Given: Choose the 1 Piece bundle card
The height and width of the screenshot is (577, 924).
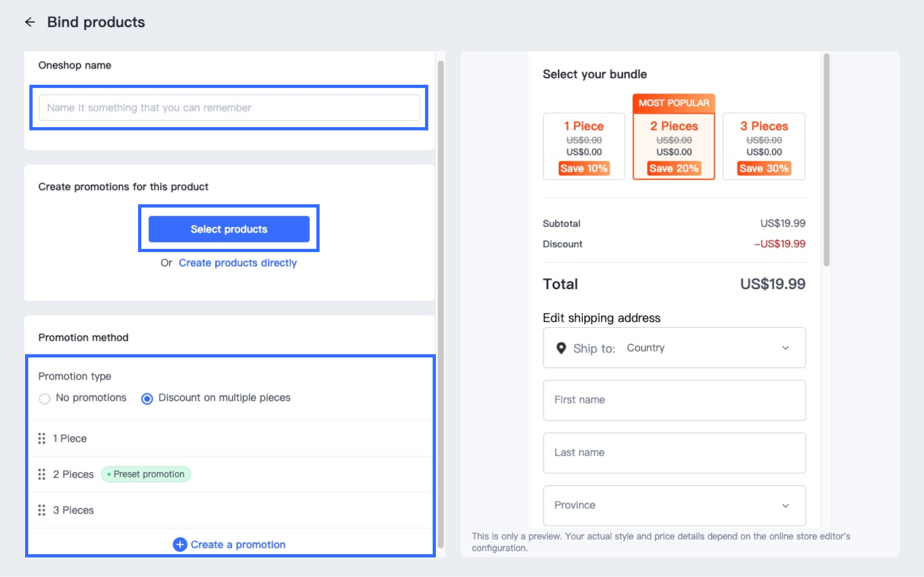Looking at the screenshot, I should tap(584, 146).
